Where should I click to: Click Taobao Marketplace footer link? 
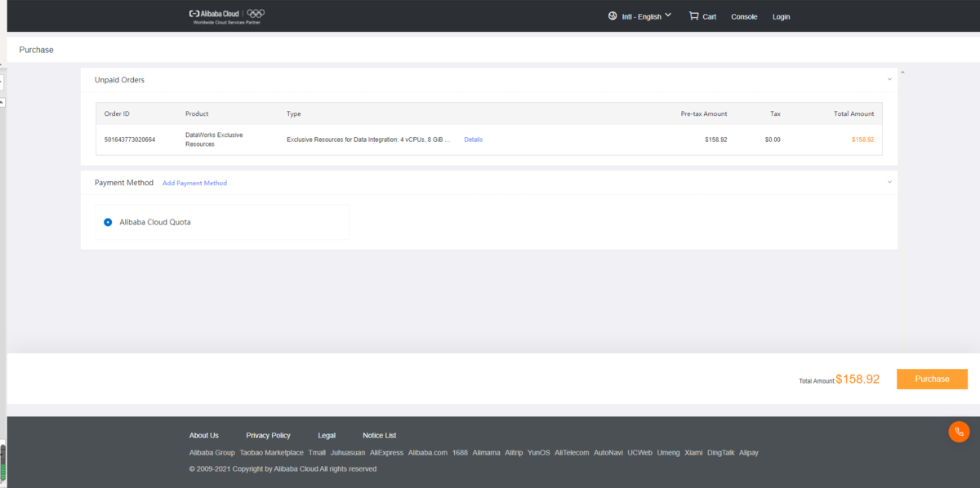pos(271,452)
